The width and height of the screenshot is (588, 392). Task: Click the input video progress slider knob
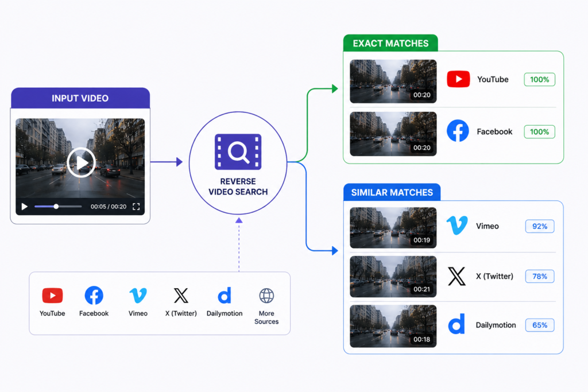56,207
